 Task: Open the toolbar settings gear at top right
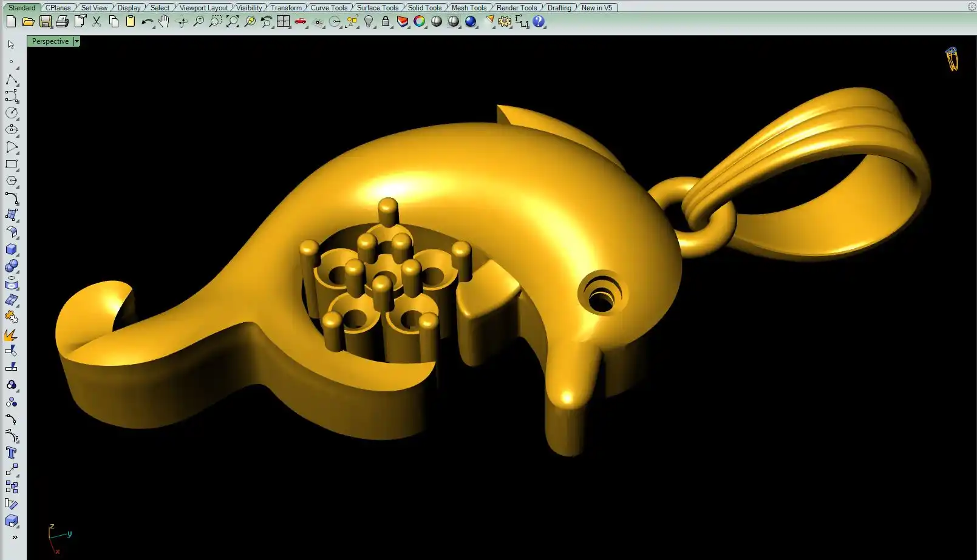click(972, 7)
